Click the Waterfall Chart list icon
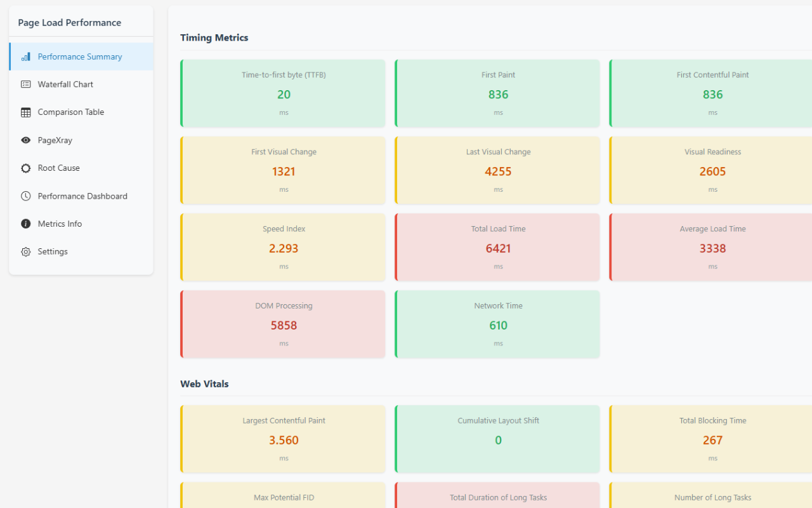Viewport: 812px width, 508px height. [x=25, y=84]
